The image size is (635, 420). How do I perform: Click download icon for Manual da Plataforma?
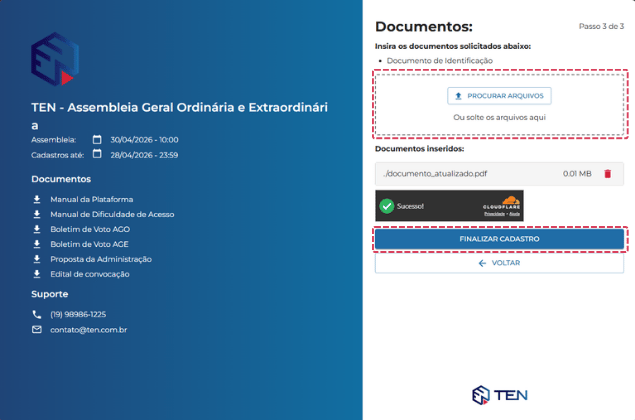click(37, 200)
